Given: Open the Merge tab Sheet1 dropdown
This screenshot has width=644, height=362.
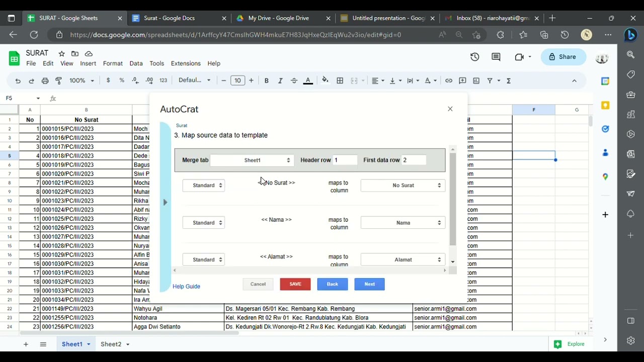Looking at the screenshot, I should coord(253,160).
